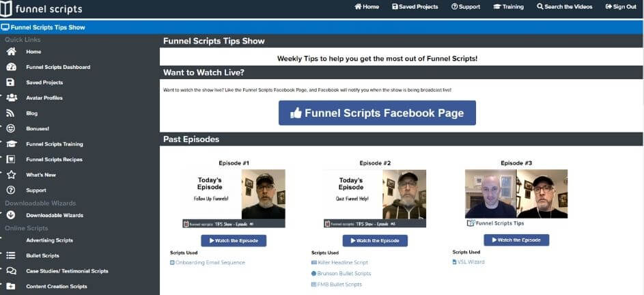644x295 pixels.
Task: Click the house icon in the sidebar
Action: [x=11, y=52]
